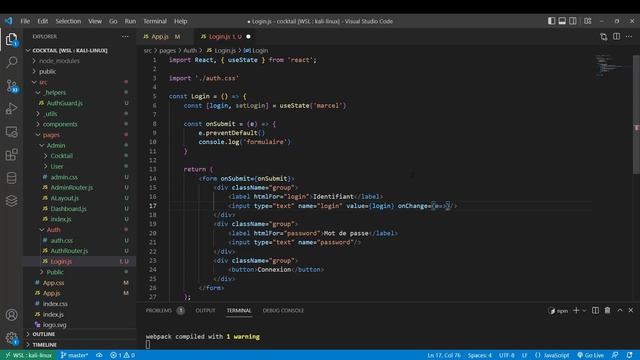Open the Explorer view in activity bar
Image resolution: width=640 pixels, height=360 pixels.
11,40
